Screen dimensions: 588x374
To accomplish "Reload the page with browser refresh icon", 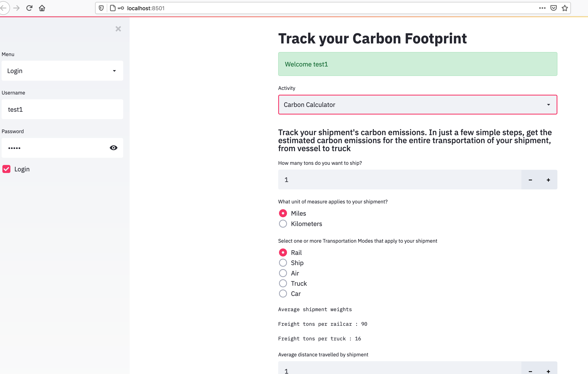I will point(29,8).
